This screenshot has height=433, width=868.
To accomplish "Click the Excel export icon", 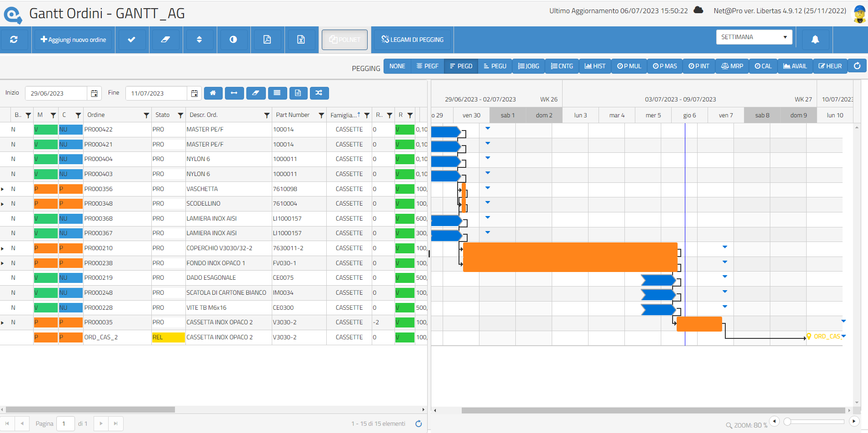I will 301,40.
